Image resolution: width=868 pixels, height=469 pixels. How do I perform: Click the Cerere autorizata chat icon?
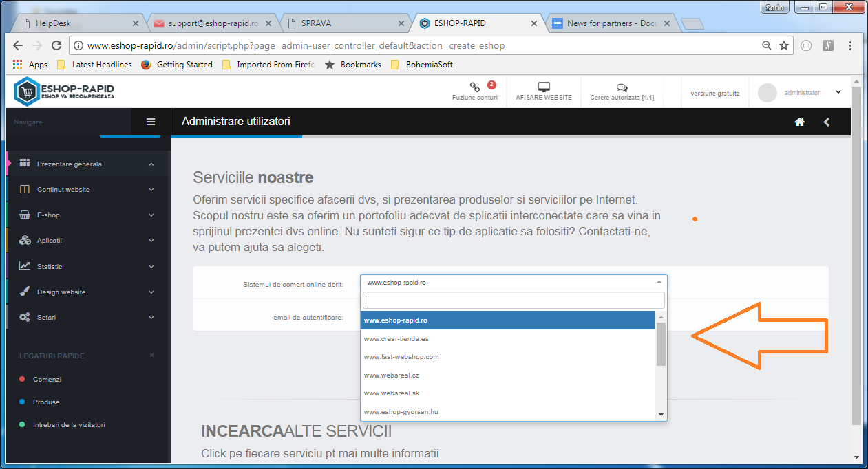pos(622,87)
